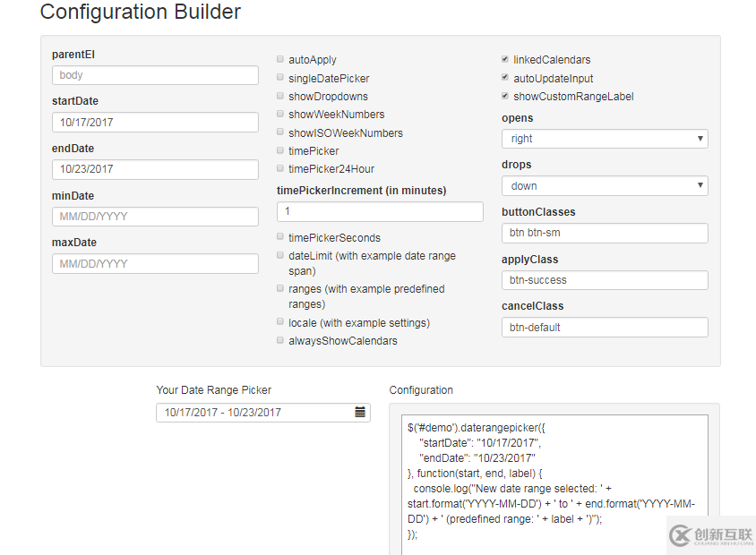
Task: Focus the timePickerIncrement input
Action: [x=380, y=212]
